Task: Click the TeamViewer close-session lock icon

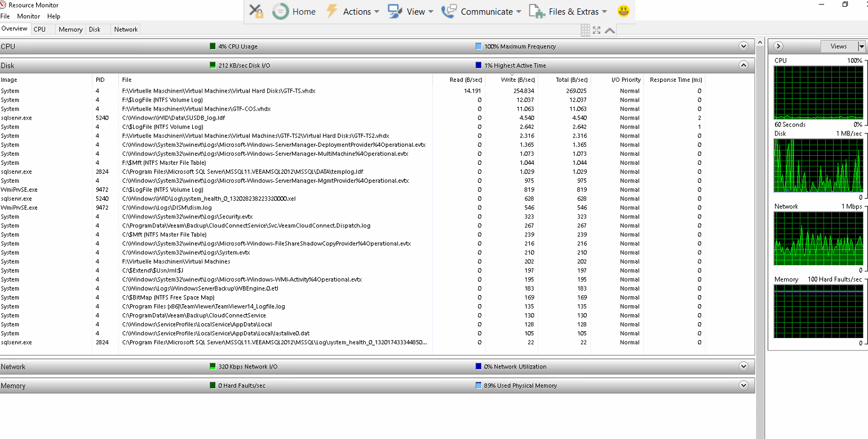Action: point(256,11)
